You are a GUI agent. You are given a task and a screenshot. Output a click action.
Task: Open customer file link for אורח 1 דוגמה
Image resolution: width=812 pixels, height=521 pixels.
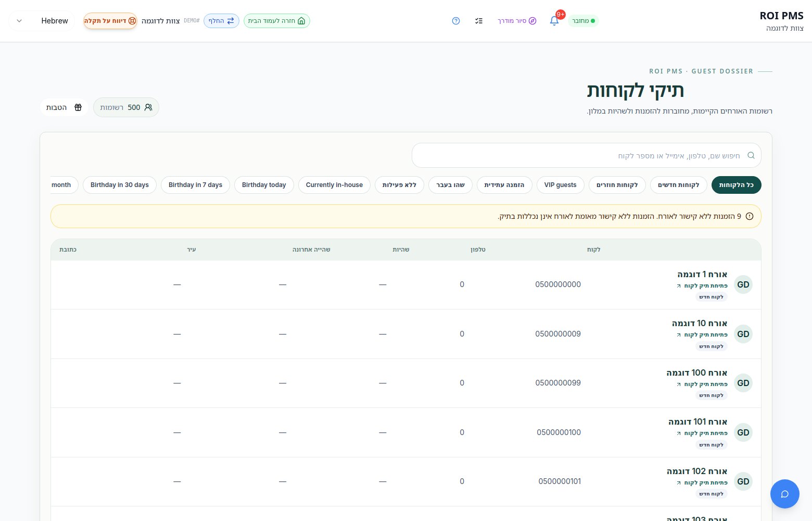pos(702,286)
